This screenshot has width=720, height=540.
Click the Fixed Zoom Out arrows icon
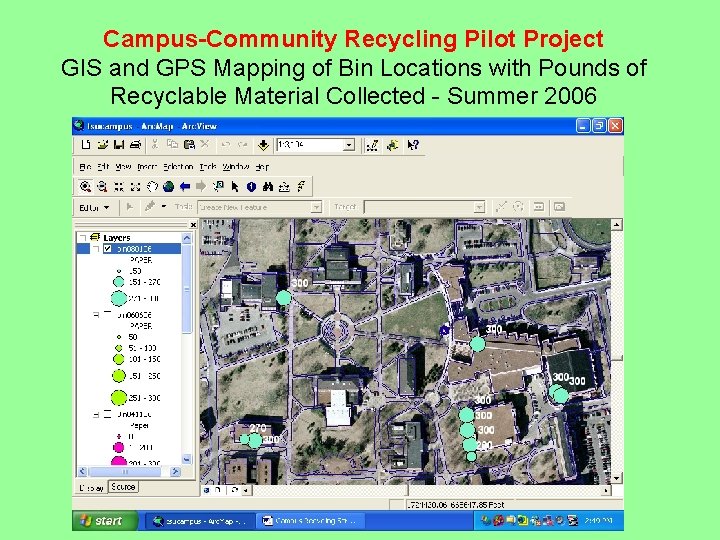pos(135,186)
